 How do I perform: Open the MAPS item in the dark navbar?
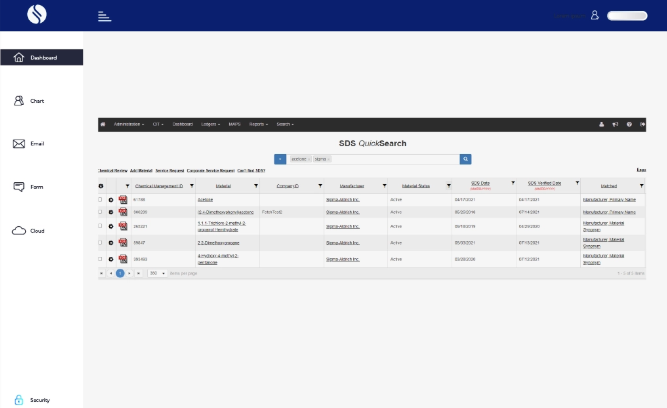[234, 124]
